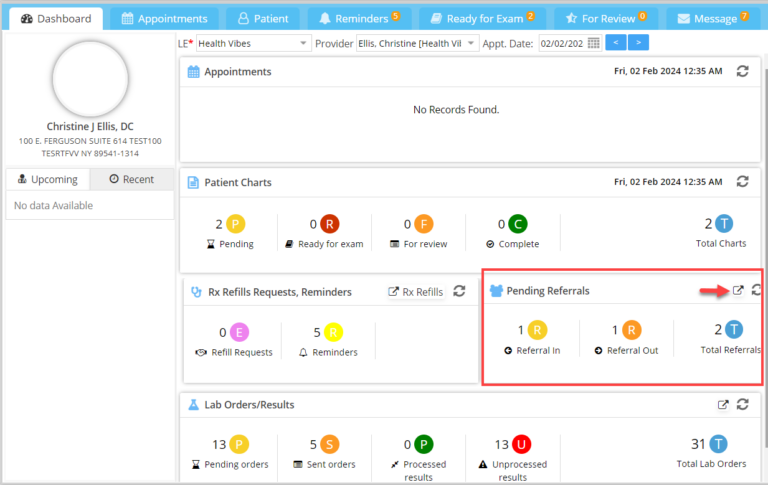Click the Ready for exam label

tap(331, 244)
